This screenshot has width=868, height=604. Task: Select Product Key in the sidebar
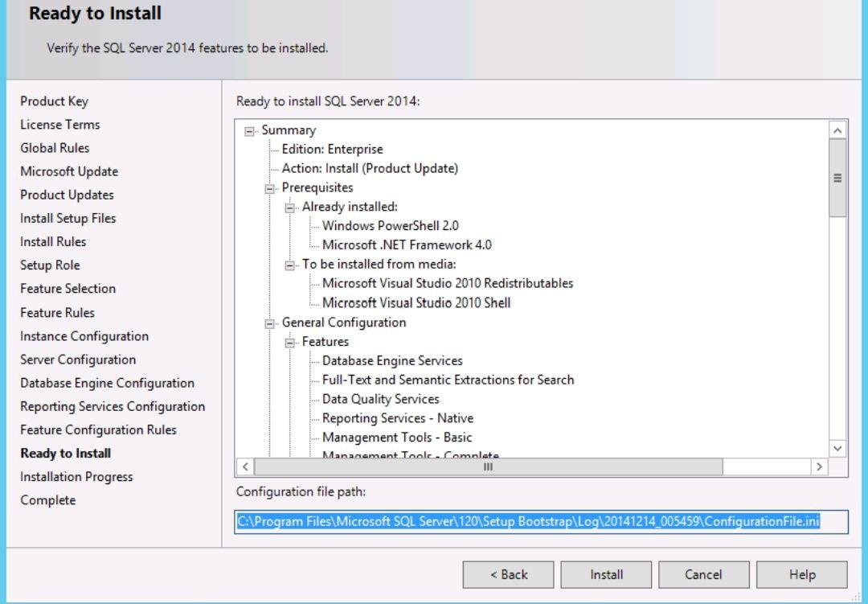(54, 101)
